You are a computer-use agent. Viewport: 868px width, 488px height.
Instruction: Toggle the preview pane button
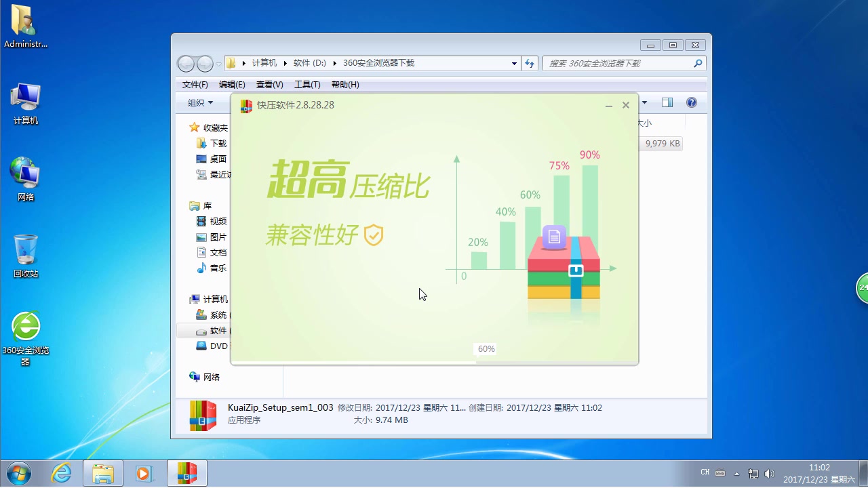pos(667,103)
